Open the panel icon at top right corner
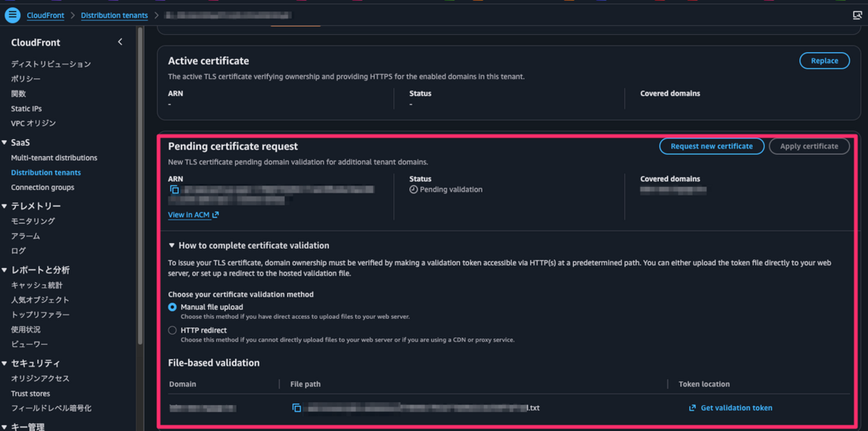The height and width of the screenshot is (431, 868). pos(857,15)
